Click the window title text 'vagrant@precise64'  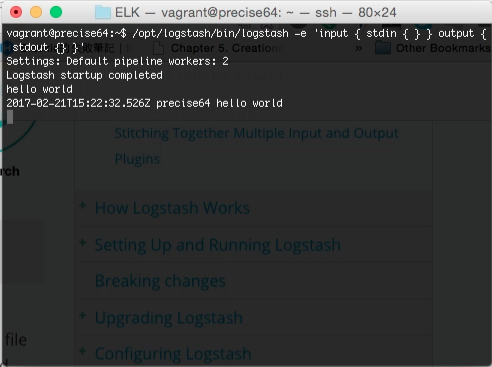[222, 13]
